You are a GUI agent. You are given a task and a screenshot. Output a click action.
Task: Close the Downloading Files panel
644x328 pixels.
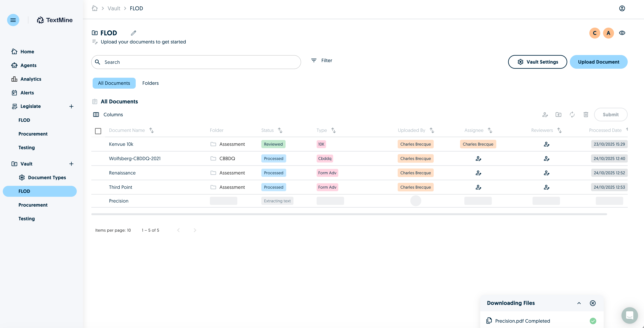pyautogui.click(x=593, y=303)
